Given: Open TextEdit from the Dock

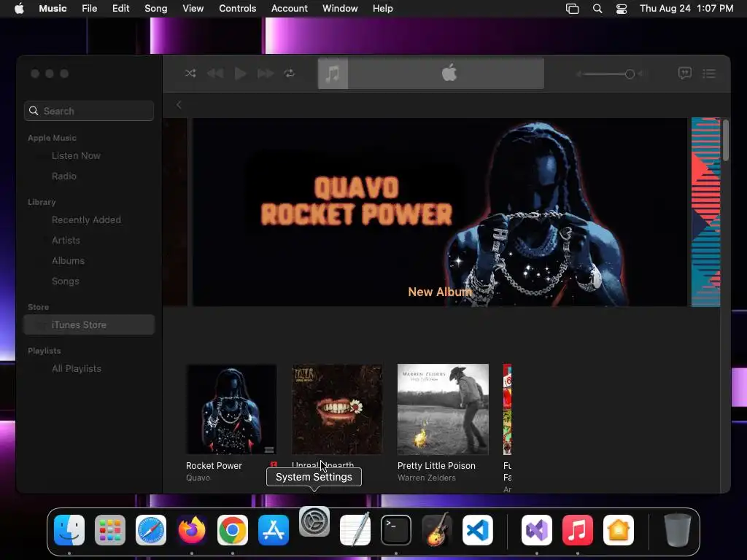Looking at the screenshot, I should point(355,529).
